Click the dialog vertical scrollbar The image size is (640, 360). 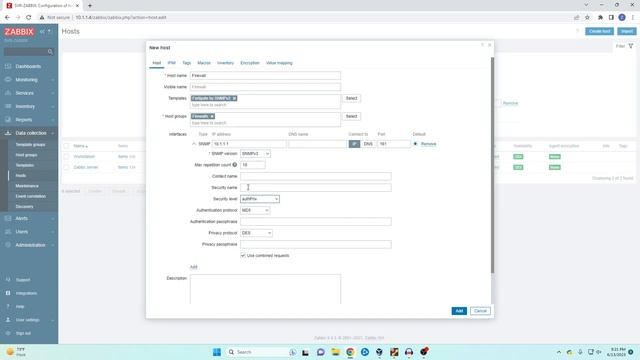tap(492, 165)
